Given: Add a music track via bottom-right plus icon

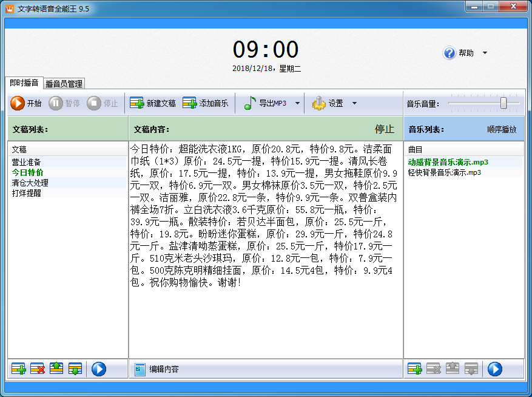Looking at the screenshot, I should point(414,369).
